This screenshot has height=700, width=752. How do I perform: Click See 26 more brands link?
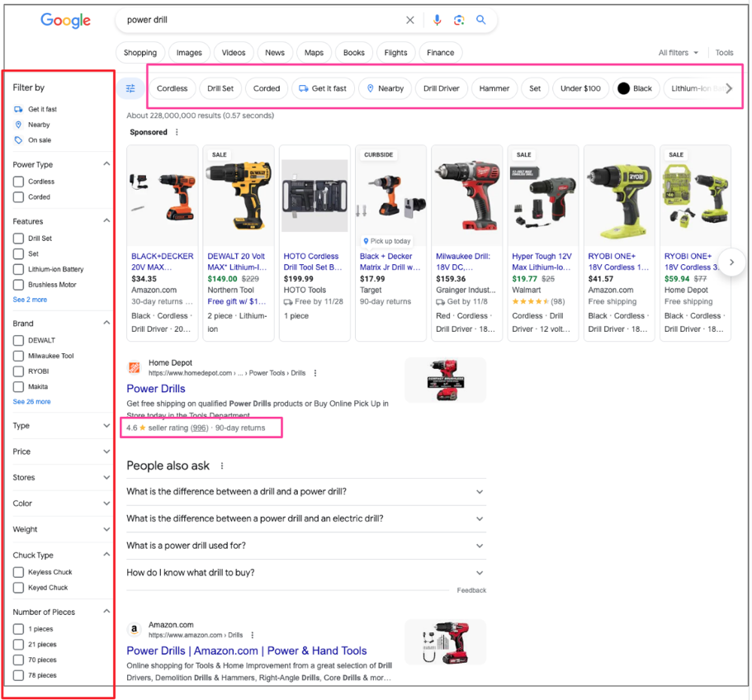pos(31,402)
